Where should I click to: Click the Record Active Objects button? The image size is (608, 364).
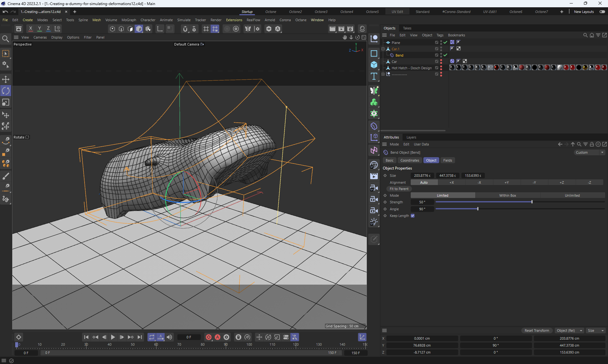(209, 337)
